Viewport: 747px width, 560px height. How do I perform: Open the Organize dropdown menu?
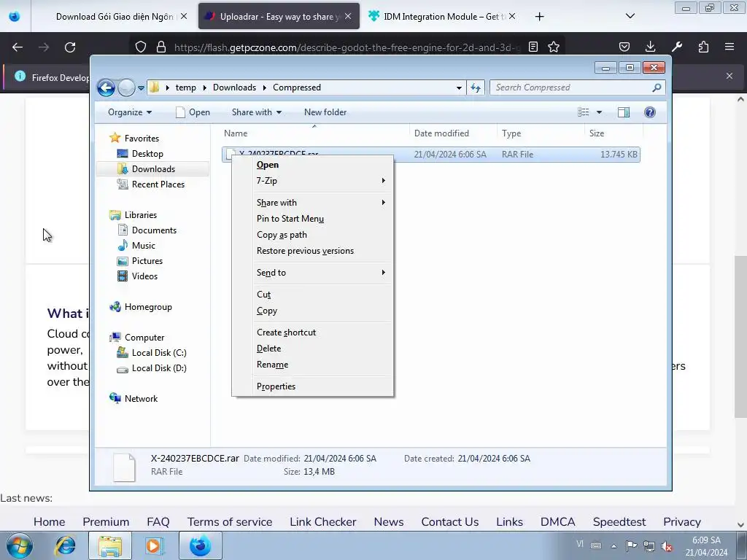pyautogui.click(x=130, y=112)
